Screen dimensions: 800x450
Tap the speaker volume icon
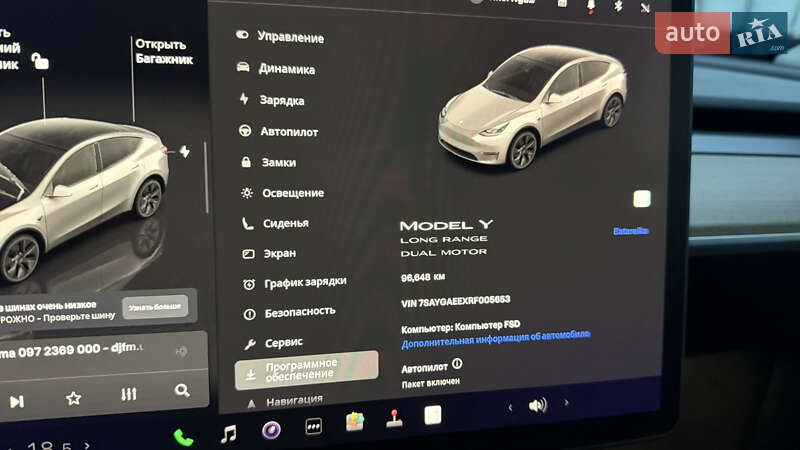pyautogui.click(x=538, y=405)
